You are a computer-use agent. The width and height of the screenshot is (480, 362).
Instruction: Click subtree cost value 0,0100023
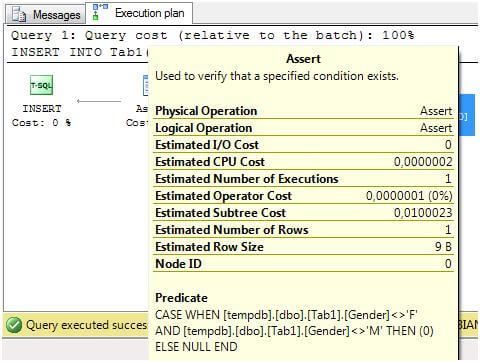423,213
